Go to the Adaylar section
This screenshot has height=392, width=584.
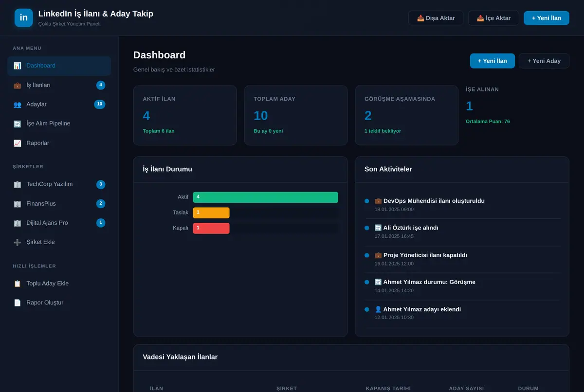tap(59, 105)
